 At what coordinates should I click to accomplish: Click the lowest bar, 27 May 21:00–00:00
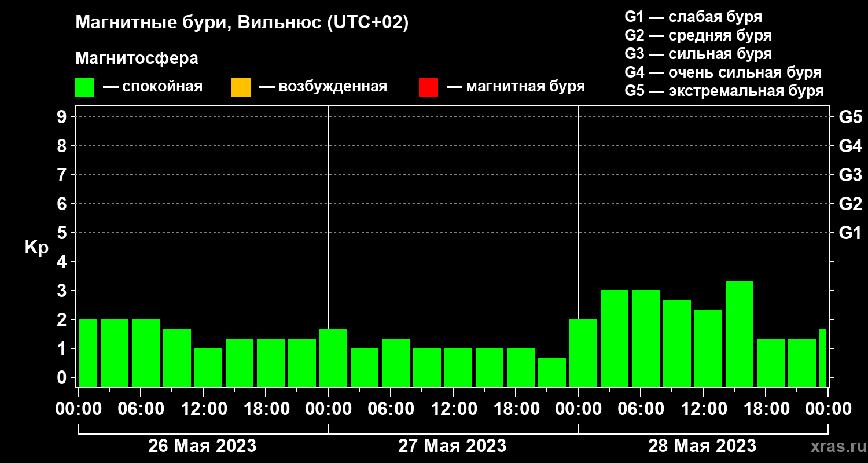coord(552,372)
